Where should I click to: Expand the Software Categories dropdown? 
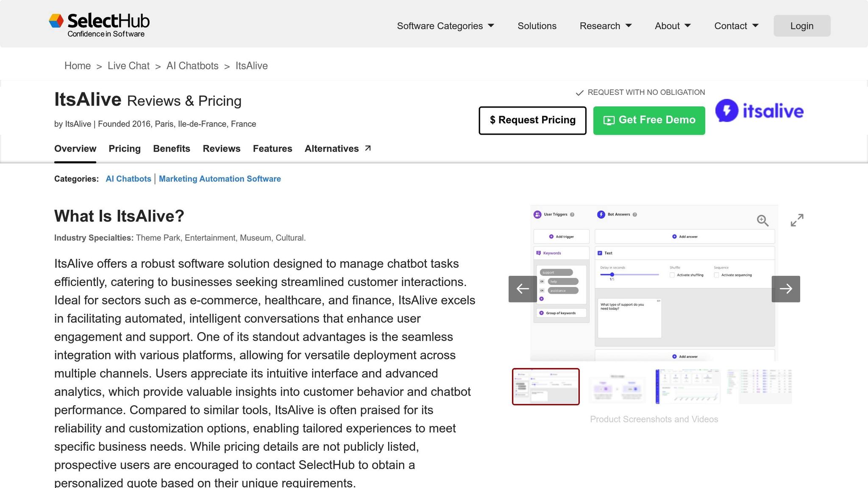[445, 26]
